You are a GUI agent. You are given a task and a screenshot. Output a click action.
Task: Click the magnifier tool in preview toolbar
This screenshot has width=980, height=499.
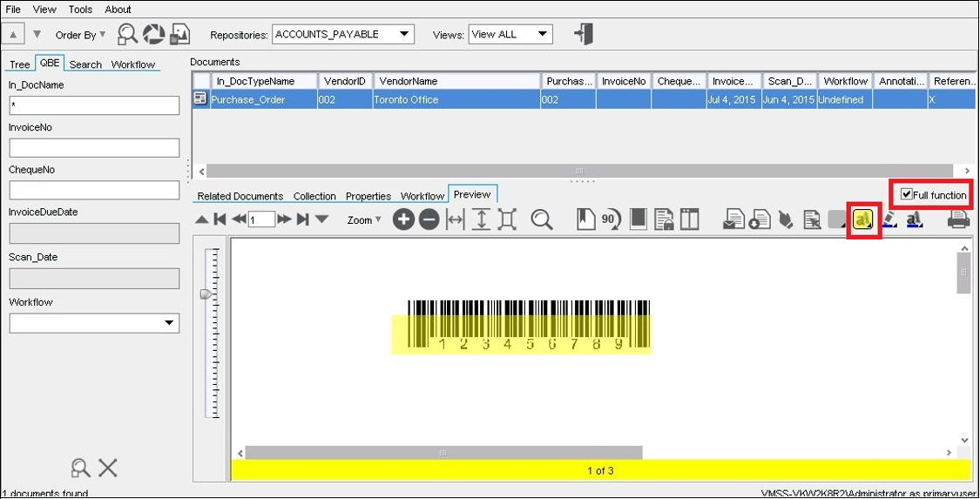541,219
